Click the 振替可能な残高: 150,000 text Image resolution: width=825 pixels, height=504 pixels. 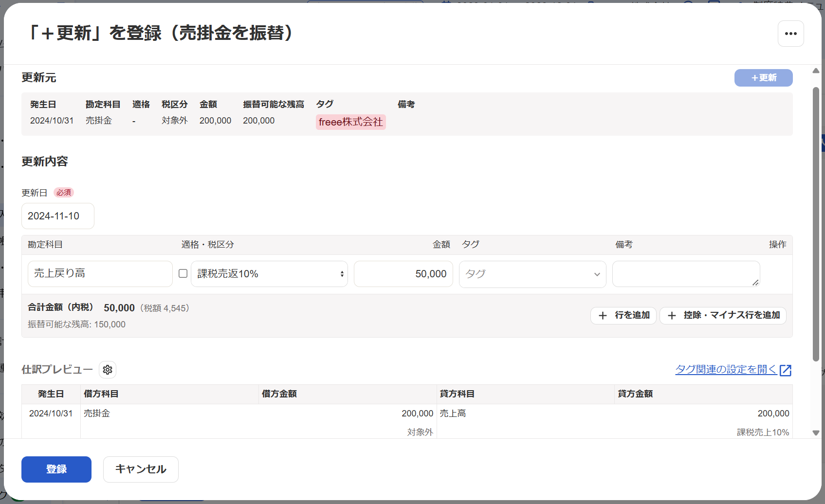click(x=76, y=324)
